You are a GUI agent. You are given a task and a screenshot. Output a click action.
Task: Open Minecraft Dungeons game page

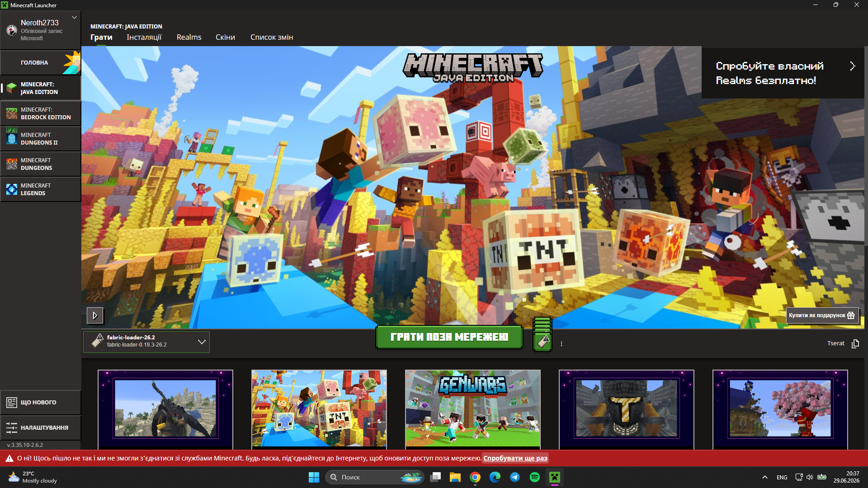click(x=41, y=164)
